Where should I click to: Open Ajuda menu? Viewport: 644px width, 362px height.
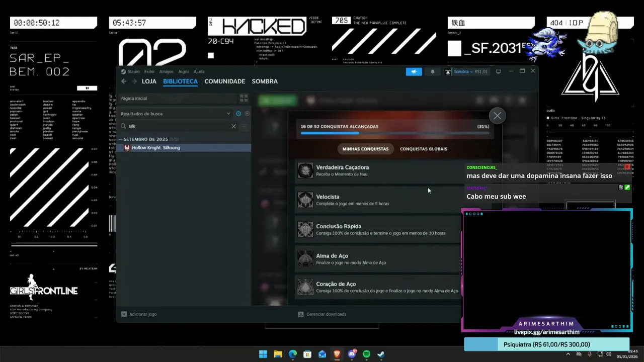[x=199, y=71]
